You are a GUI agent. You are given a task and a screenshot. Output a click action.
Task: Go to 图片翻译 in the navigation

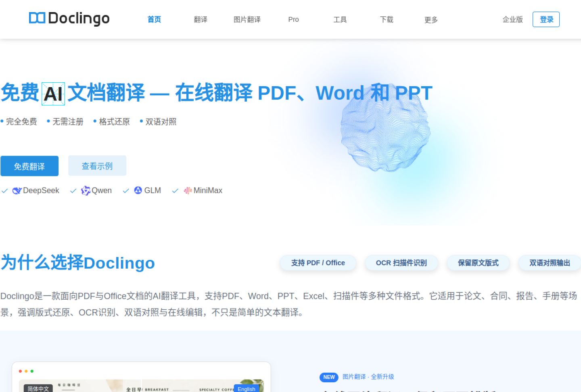pos(247,19)
